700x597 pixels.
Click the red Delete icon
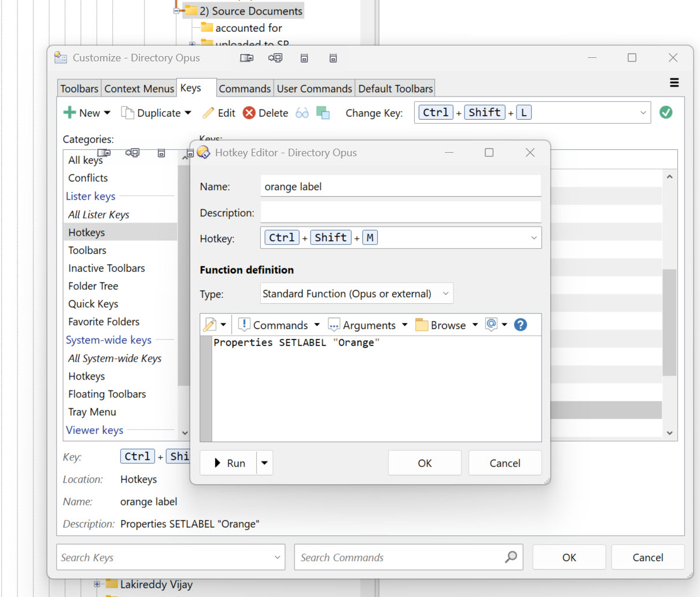(x=249, y=113)
